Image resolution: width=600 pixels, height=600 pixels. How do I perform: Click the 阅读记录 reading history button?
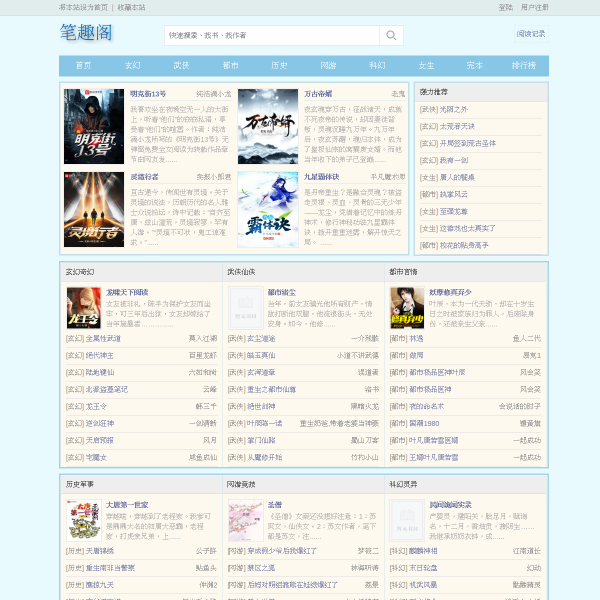coord(531,34)
